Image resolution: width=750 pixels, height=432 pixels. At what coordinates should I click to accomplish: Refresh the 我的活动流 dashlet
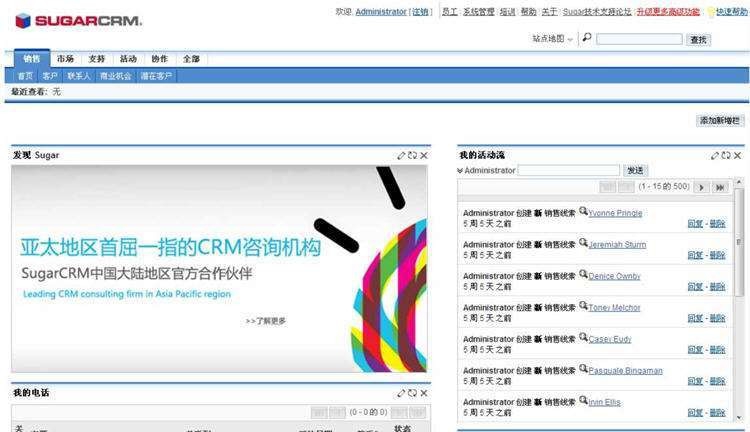726,155
